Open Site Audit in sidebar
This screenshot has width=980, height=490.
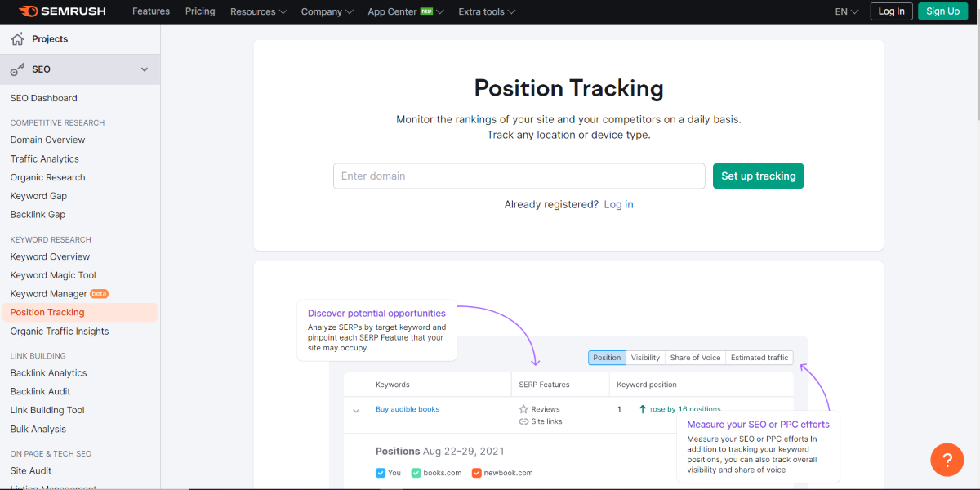click(31, 470)
